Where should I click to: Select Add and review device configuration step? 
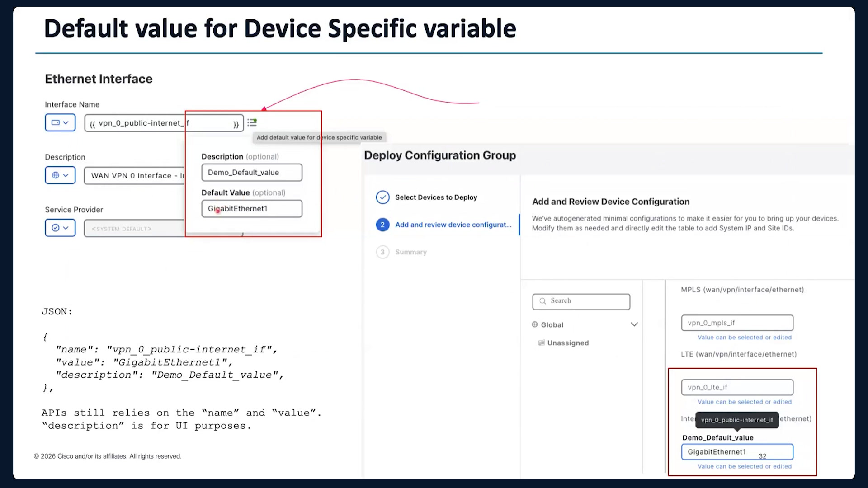453,225
